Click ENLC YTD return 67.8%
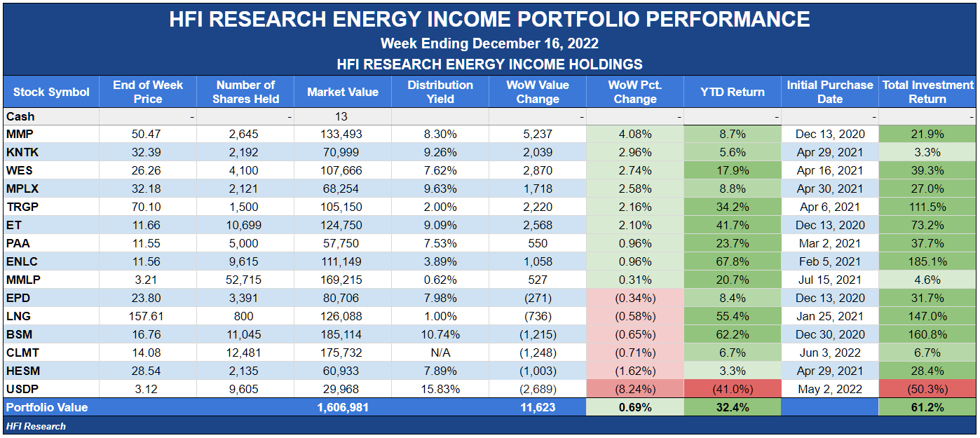 click(733, 261)
